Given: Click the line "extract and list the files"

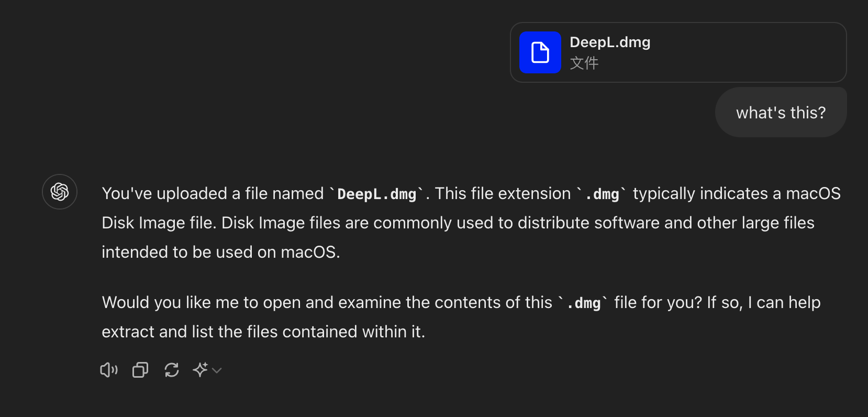Looking at the screenshot, I should [263, 332].
